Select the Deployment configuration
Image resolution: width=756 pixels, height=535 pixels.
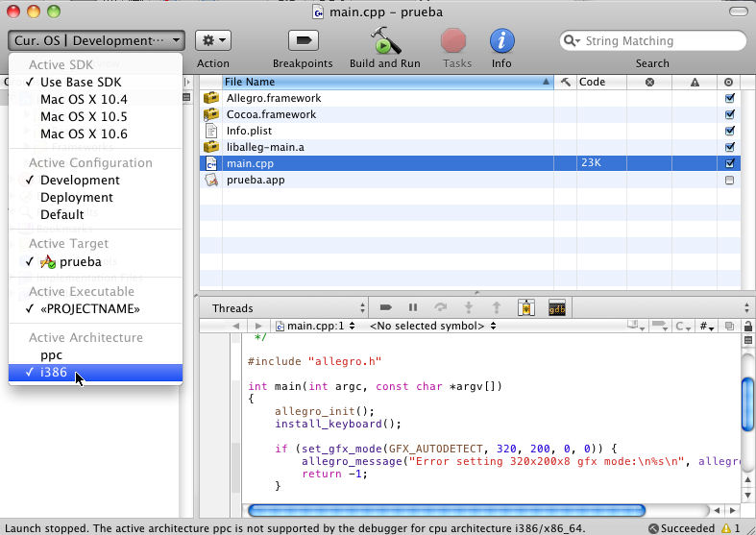(95, 198)
